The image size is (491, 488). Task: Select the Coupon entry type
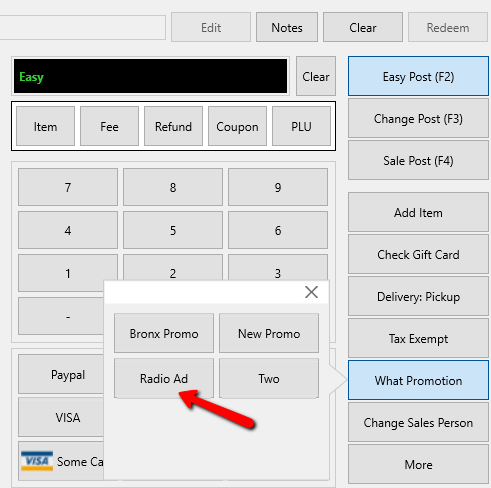pyautogui.click(x=237, y=126)
